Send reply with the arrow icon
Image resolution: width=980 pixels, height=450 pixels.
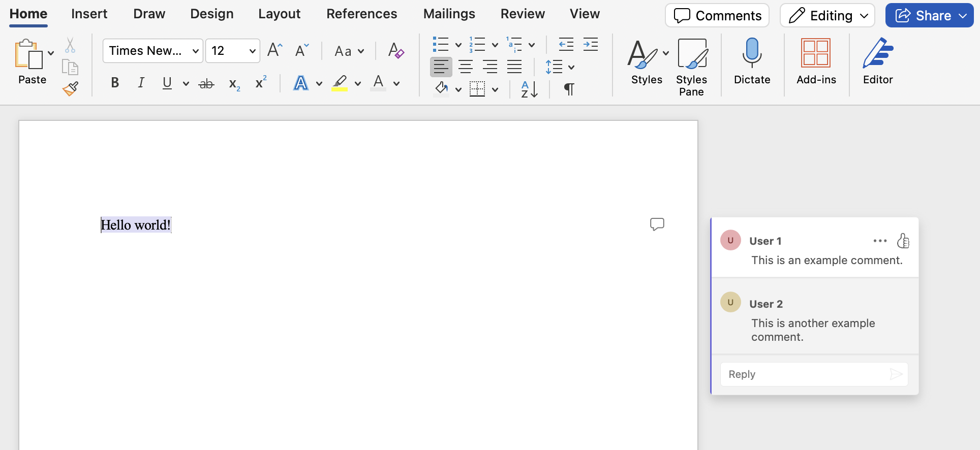point(896,374)
